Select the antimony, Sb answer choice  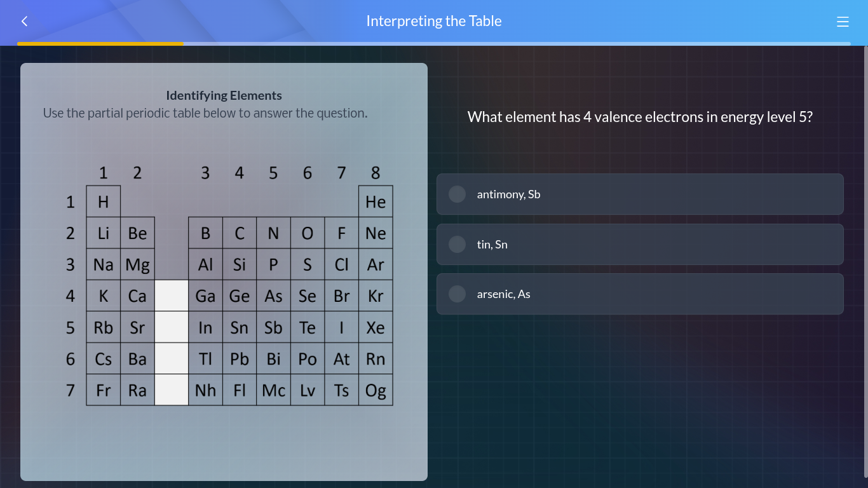[x=639, y=194]
